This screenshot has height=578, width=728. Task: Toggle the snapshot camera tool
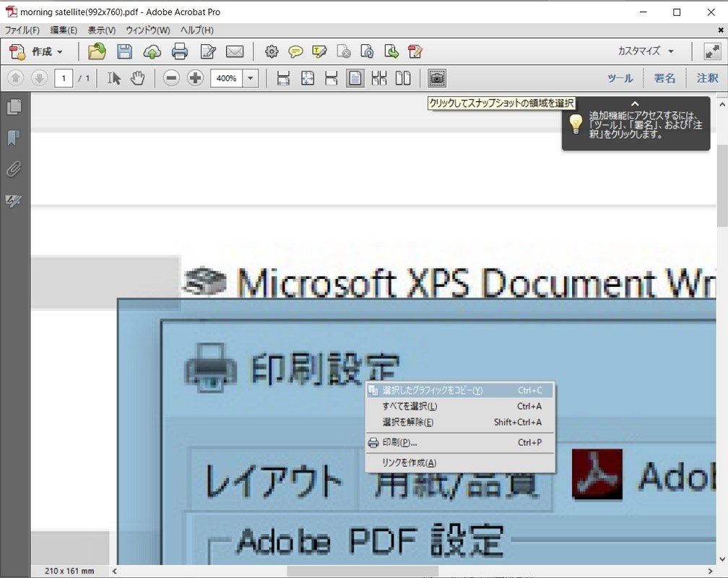(x=436, y=78)
